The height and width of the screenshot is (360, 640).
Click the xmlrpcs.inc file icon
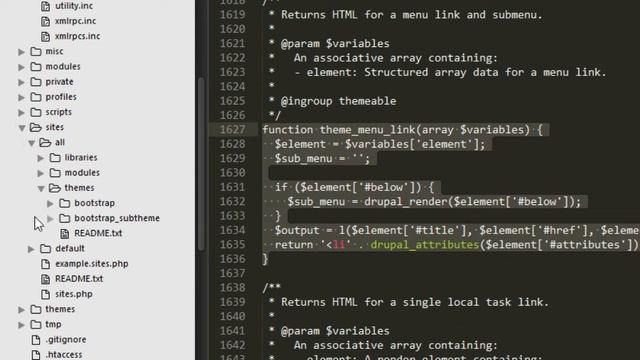click(45, 36)
